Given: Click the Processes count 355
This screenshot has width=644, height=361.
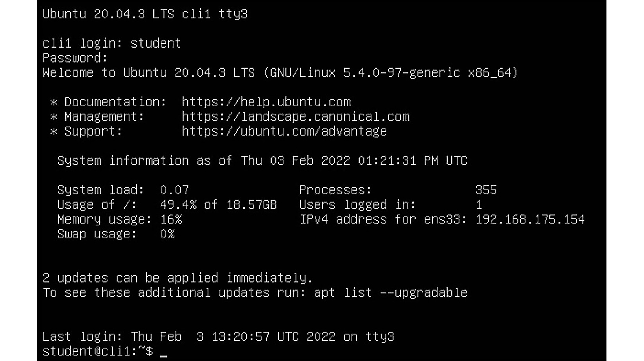Looking at the screenshot, I should click(x=486, y=190).
